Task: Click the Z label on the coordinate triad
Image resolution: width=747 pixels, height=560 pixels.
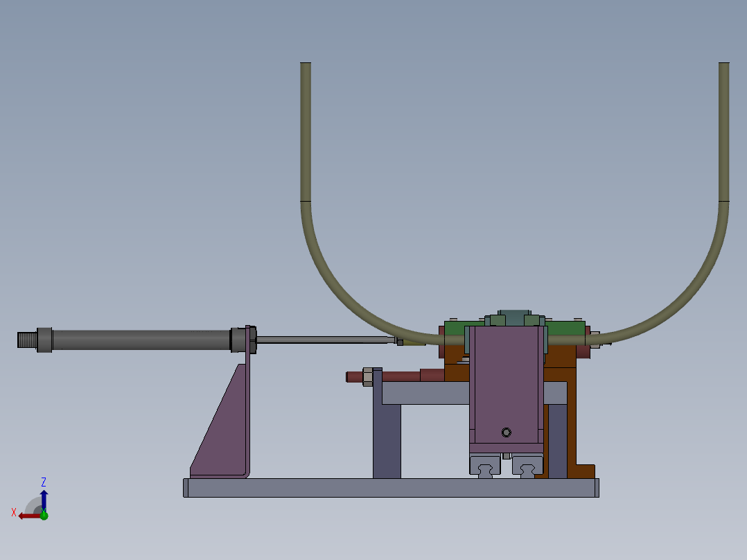Action: pyautogui.click(x=44, y=482)
